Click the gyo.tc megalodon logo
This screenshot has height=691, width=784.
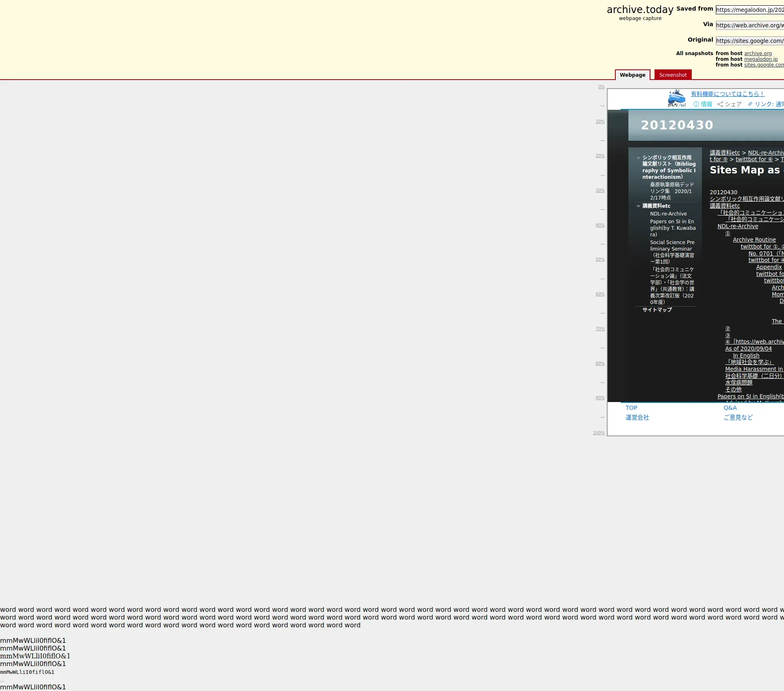click(676, 98)
